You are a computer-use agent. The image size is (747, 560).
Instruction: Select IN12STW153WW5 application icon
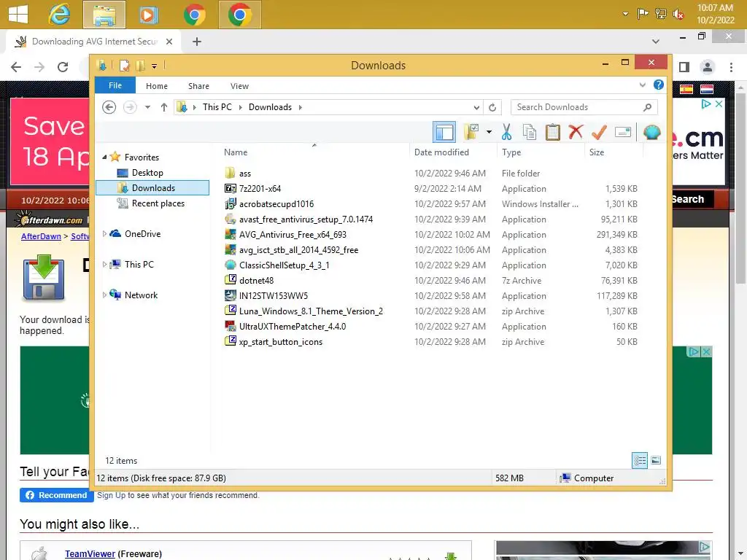tap(230, 296)
